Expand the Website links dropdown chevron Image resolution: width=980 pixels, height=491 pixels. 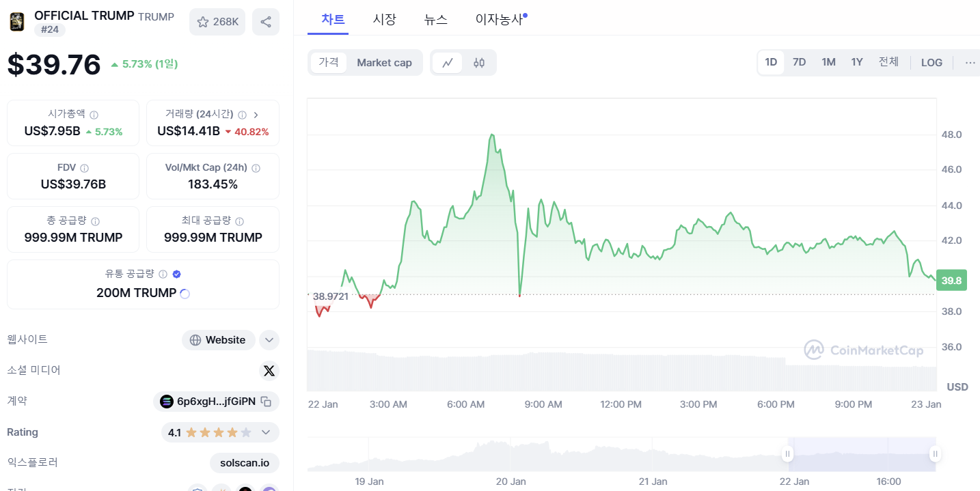point(269,340)
